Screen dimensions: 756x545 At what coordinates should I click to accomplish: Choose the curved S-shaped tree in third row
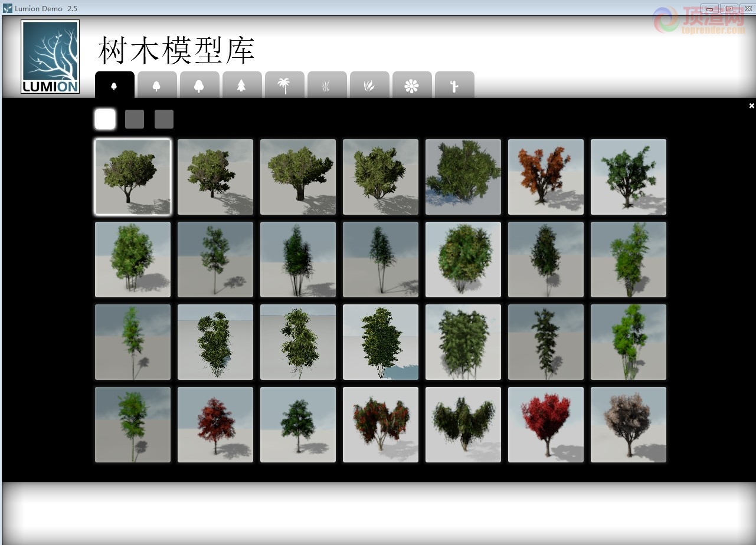(x=298, y=342)
